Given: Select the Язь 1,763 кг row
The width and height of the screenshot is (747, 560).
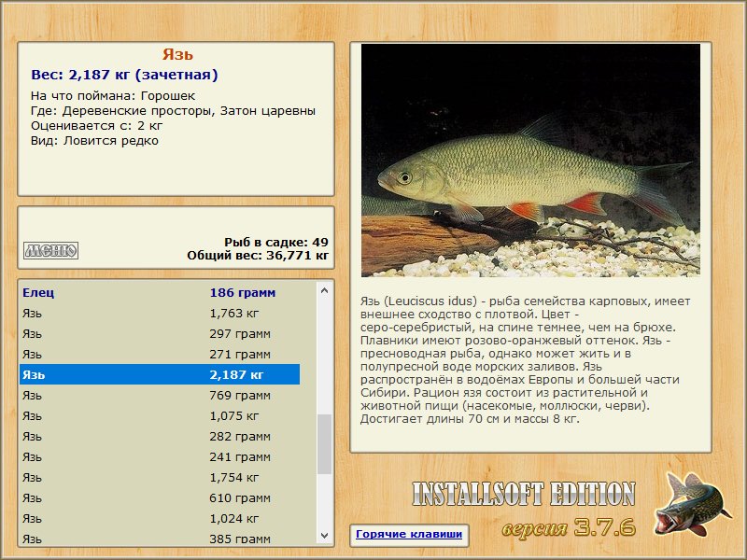Looking at the screenshot, I should [x=160, y=314].
